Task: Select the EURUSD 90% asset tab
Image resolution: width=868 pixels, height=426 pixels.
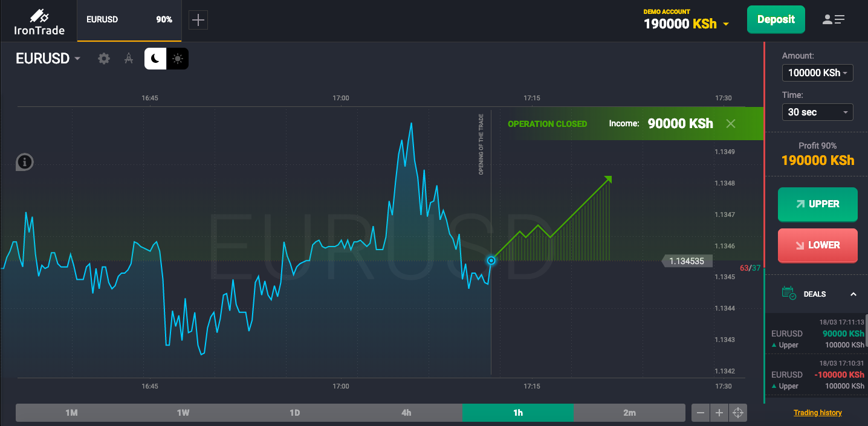Action: coord(129,20)
